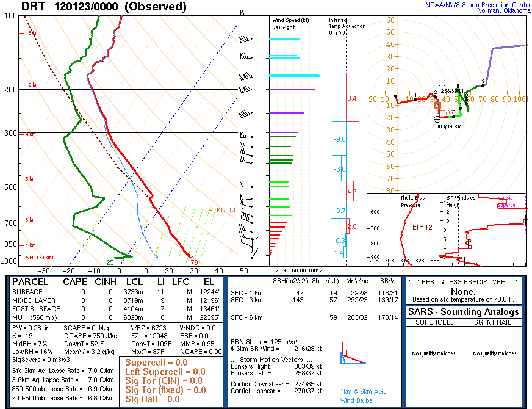Image resolution: width=532 pixels, height=409 pixels.
Task: Click the 'DCAPE = 750 J/kg' value
Action: coord(90,336)
